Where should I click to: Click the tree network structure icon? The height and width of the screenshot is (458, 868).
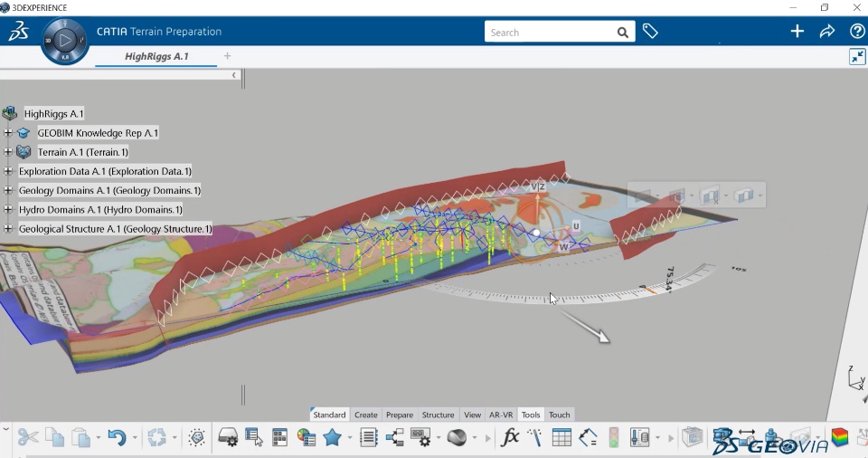coord(395,437)
